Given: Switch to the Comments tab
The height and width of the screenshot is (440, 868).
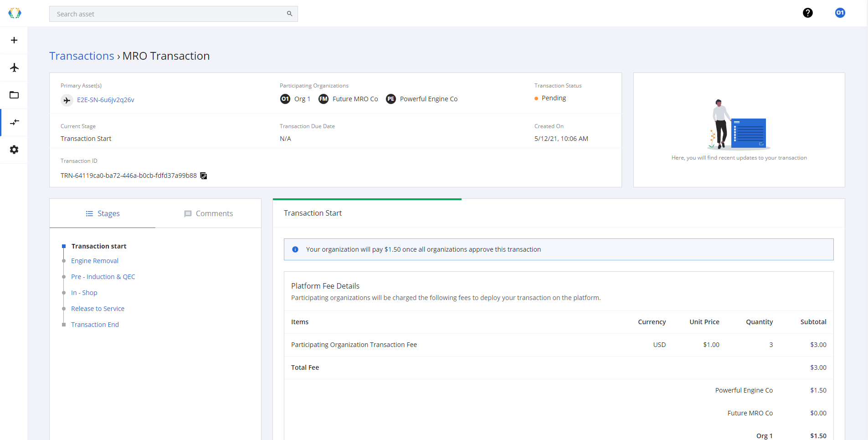Looking at the screenshot, I should 208,213.
